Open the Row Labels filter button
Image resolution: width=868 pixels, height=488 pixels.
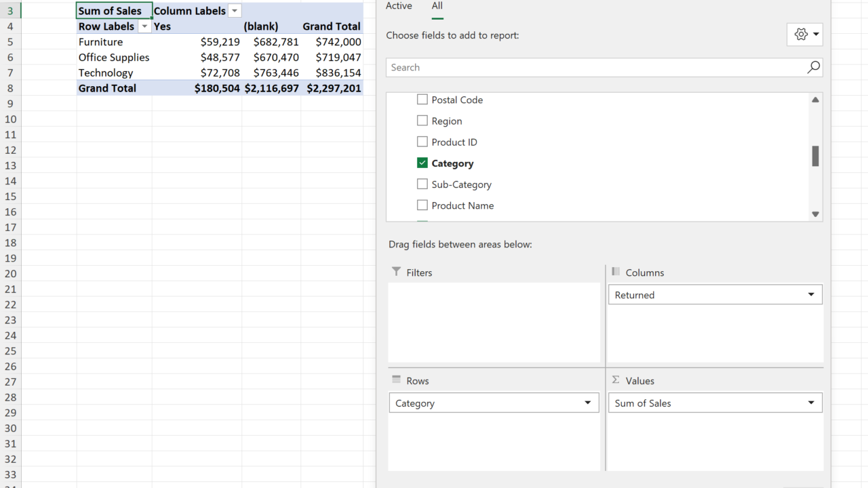pyautogui.click(x=144, y=26)
